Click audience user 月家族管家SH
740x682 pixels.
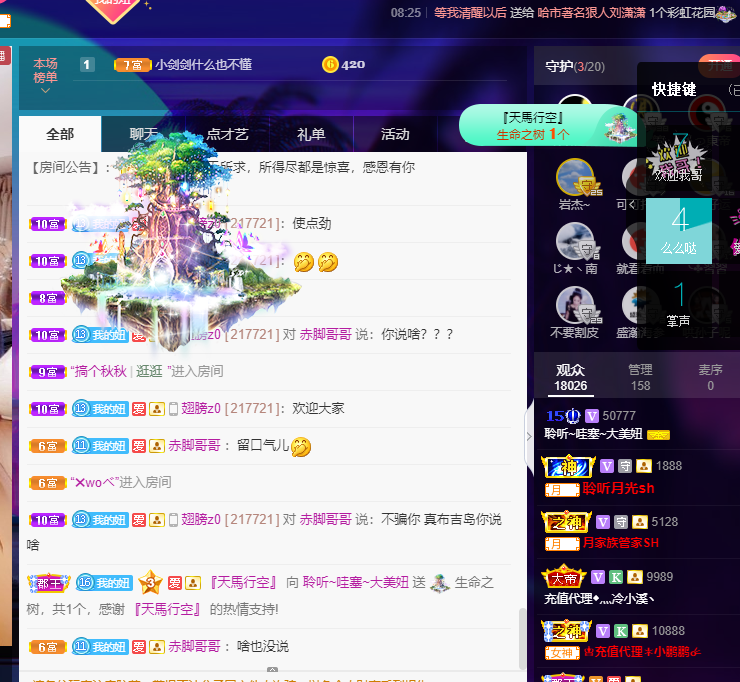point(621,543)
